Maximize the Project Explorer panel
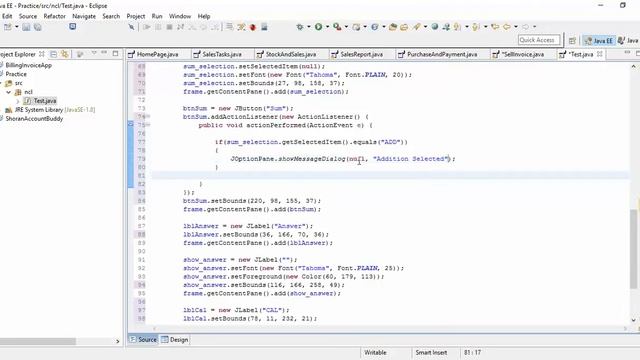 (x=116, y=53)
